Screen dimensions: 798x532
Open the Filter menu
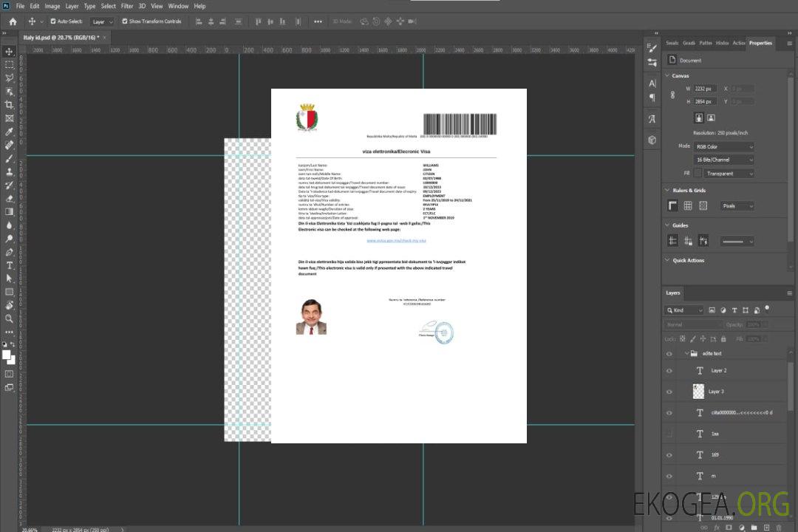click(127, 6)
